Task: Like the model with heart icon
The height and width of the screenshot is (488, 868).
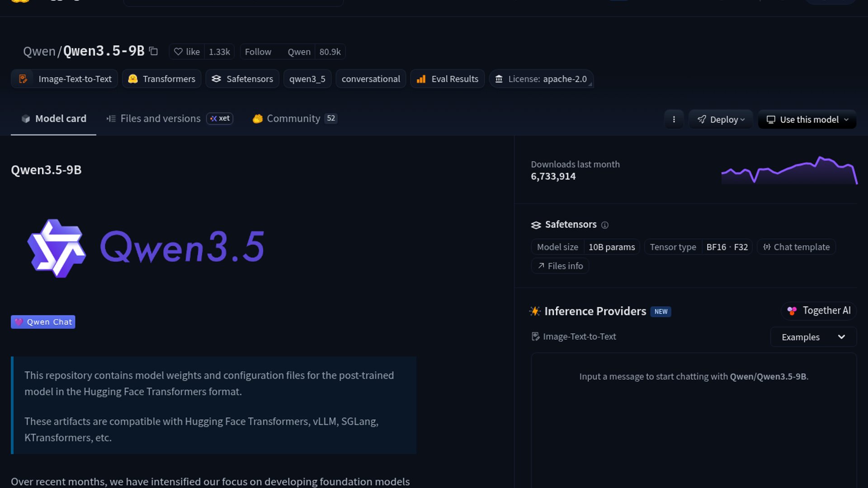Action: pos(187,52)
